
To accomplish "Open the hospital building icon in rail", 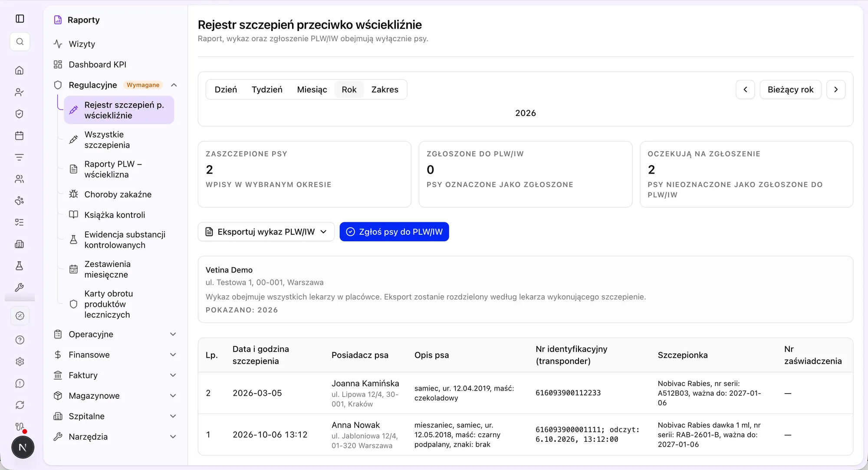I will (20, 244).
